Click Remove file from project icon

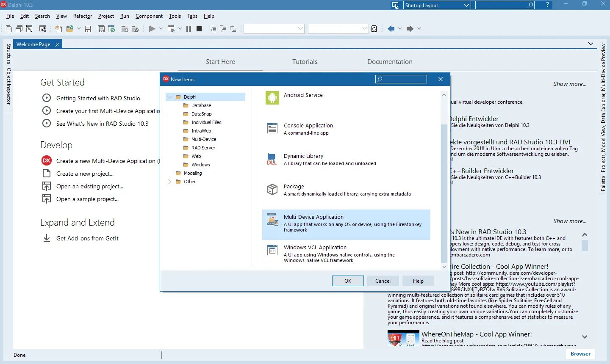pos(135,29)
